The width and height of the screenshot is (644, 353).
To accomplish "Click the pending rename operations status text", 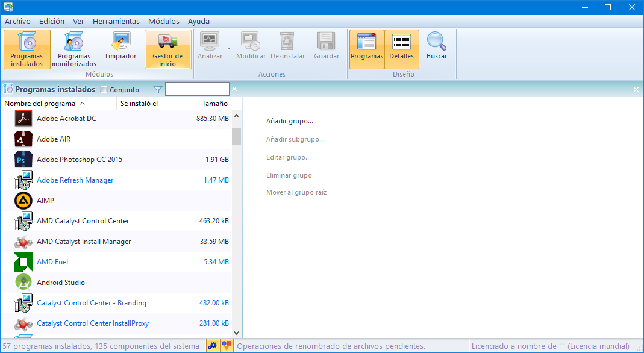I will [331, 346].
